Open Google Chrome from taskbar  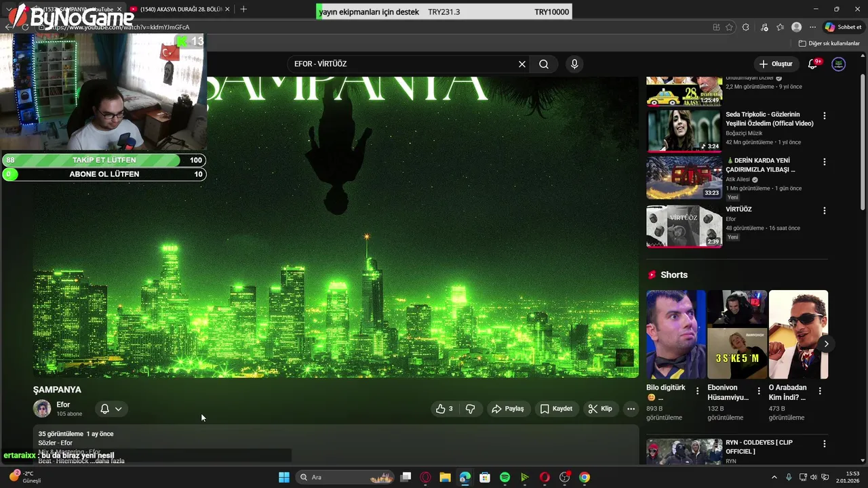(585, 477)
